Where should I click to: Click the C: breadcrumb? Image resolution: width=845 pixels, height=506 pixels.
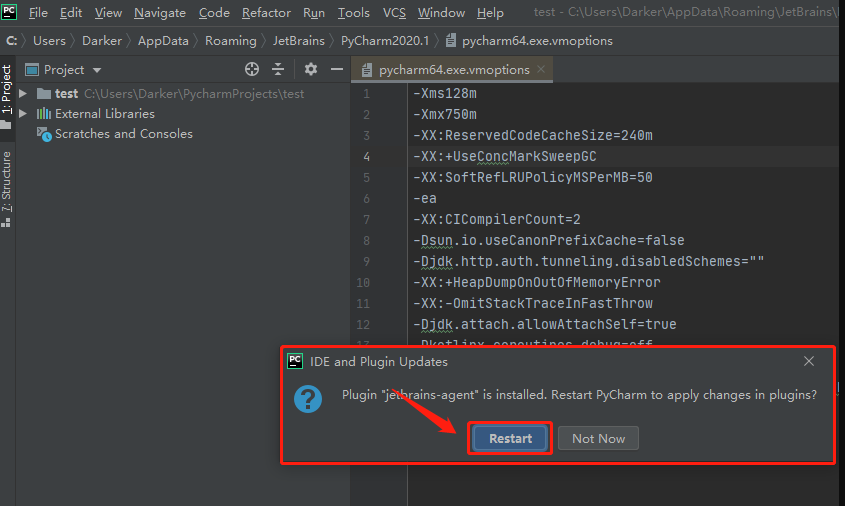point(11,40)
